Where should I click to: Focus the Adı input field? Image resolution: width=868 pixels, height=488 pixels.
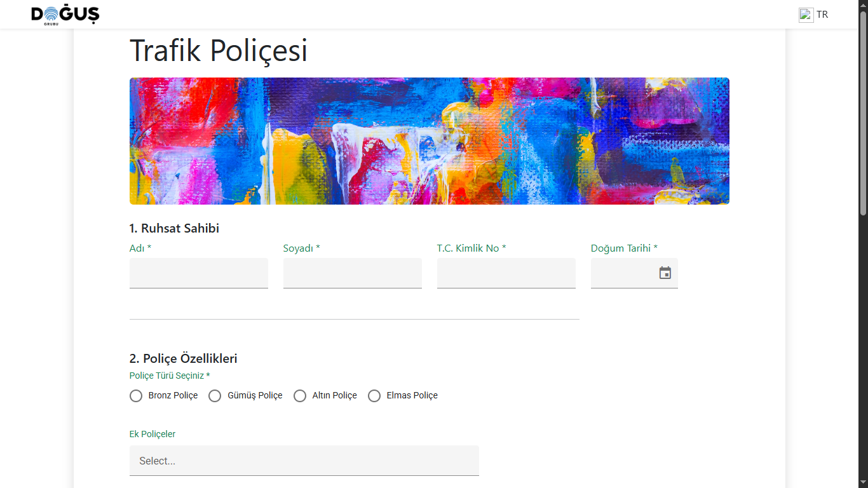tap(198, 273)
